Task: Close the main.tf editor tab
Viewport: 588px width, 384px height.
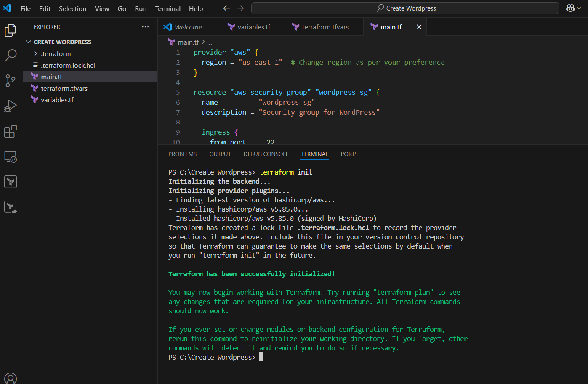Action: pos(419,27)
